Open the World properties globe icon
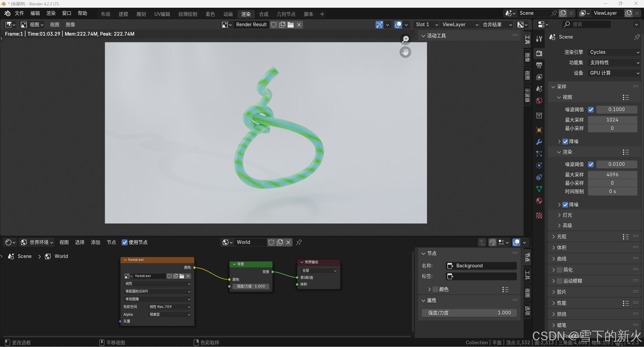Image resolution: width=644 pixels, height=347 pixels. [539, 100]
